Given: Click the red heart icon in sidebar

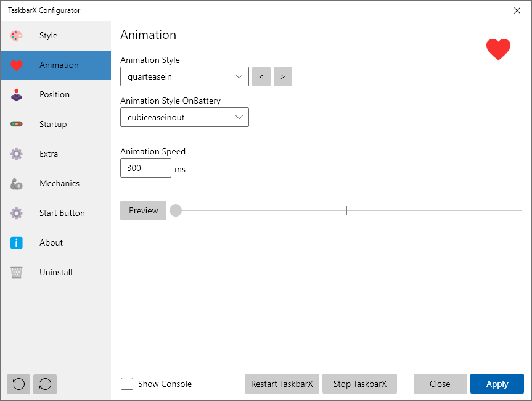Looking at the screenshot, I should click(x=16, y=65).
